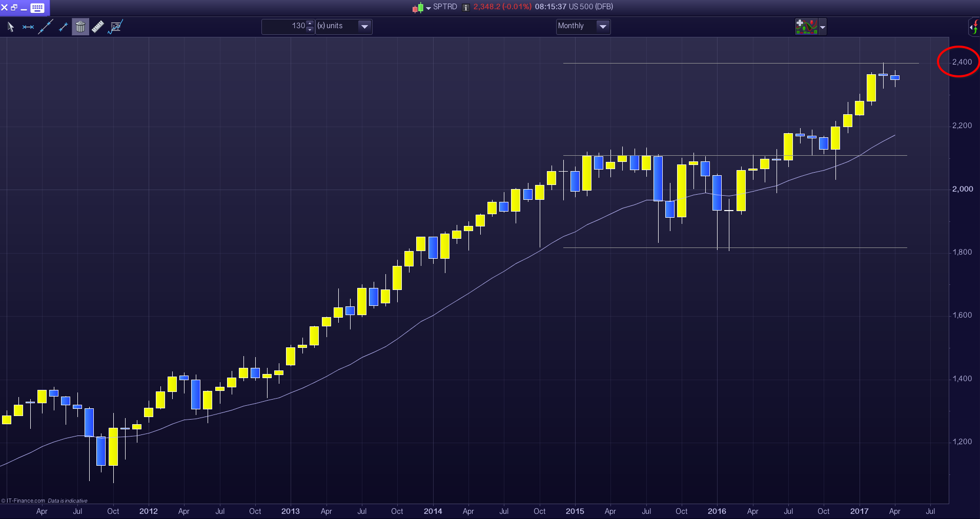Click the 2,400 price axis label
The image size is (980, 519).
(962, 62)
